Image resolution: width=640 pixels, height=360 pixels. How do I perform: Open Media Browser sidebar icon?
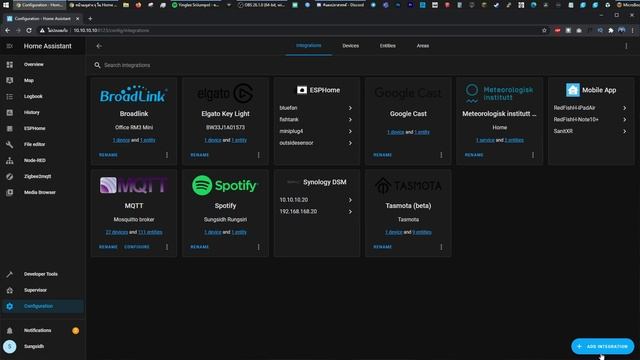click(x=9, y=192)
